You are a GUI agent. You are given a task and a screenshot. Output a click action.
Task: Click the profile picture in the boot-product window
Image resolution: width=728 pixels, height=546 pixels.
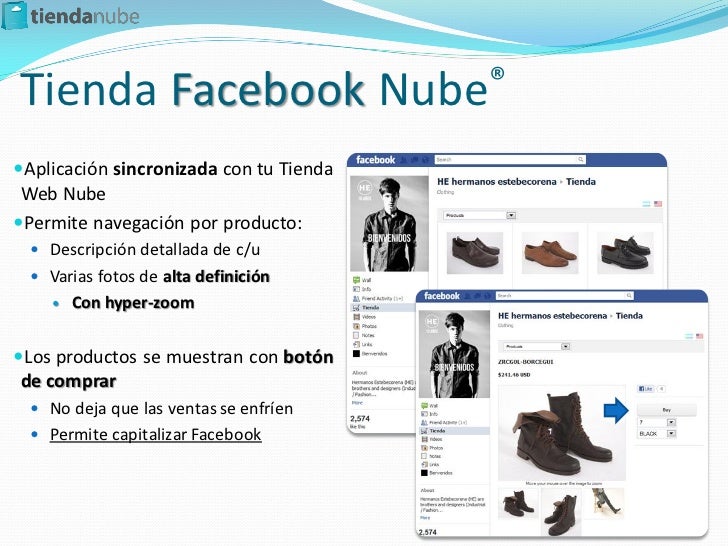click(454, 354)
